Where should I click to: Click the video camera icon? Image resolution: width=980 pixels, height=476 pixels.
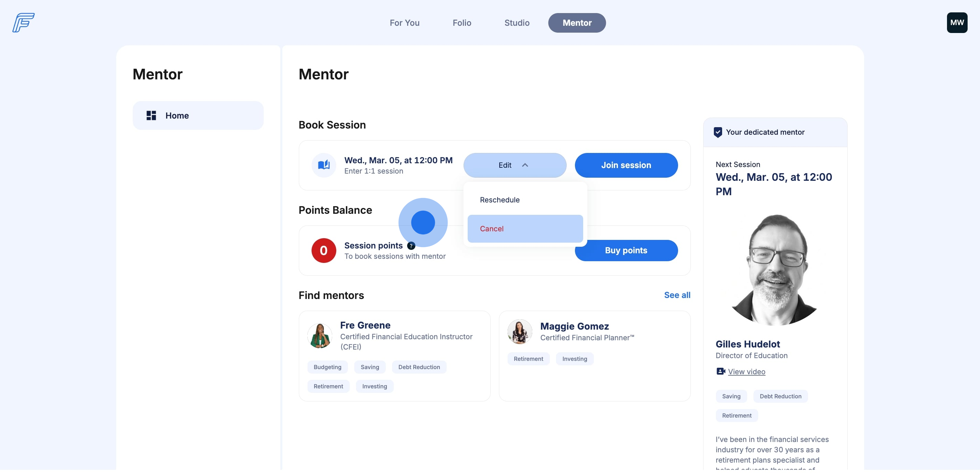720,372
